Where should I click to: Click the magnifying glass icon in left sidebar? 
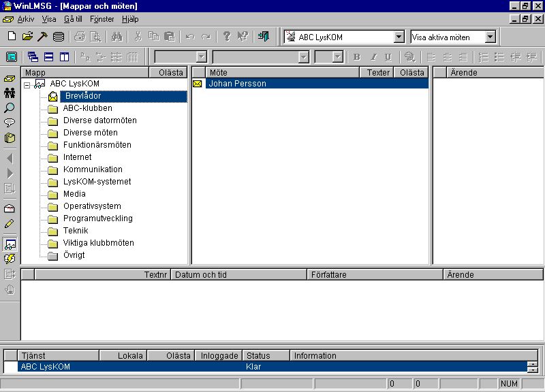pos(10,108)
